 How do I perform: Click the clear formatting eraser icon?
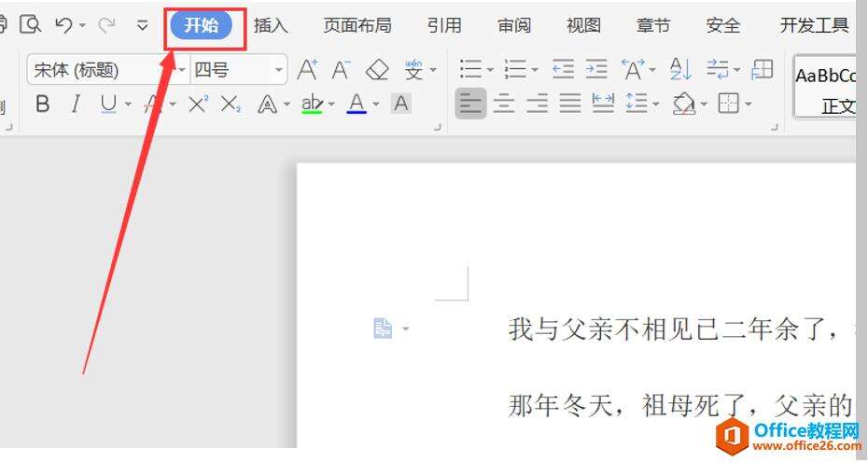378,70
